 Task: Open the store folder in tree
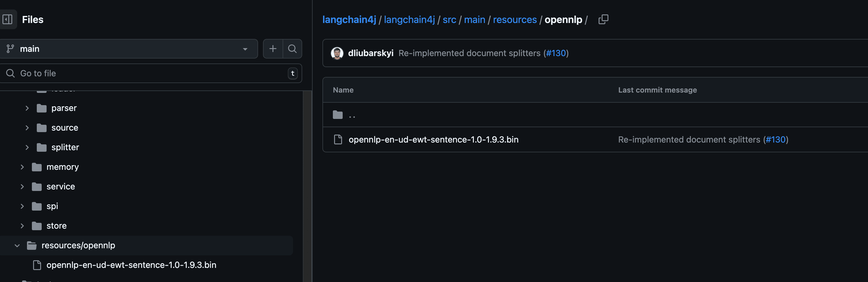[x=57, y=226]
